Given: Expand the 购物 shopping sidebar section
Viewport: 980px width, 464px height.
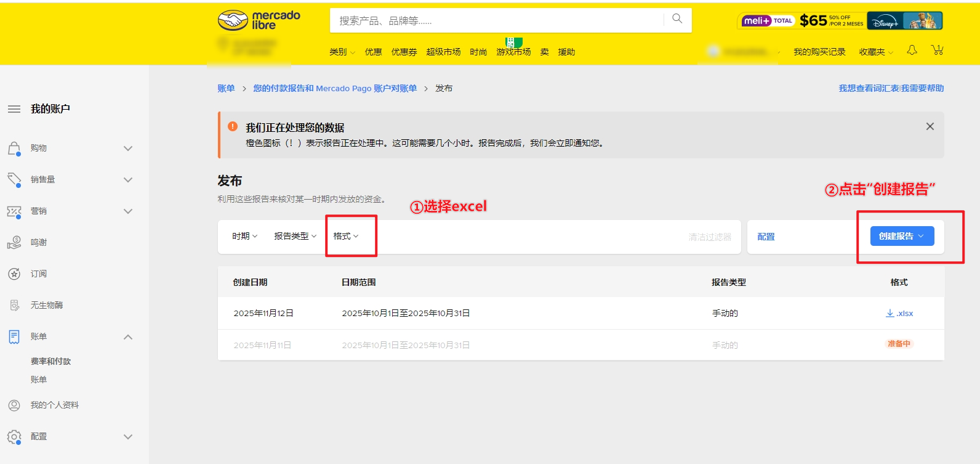Looking at the screenshot, I should pos(128,149).
